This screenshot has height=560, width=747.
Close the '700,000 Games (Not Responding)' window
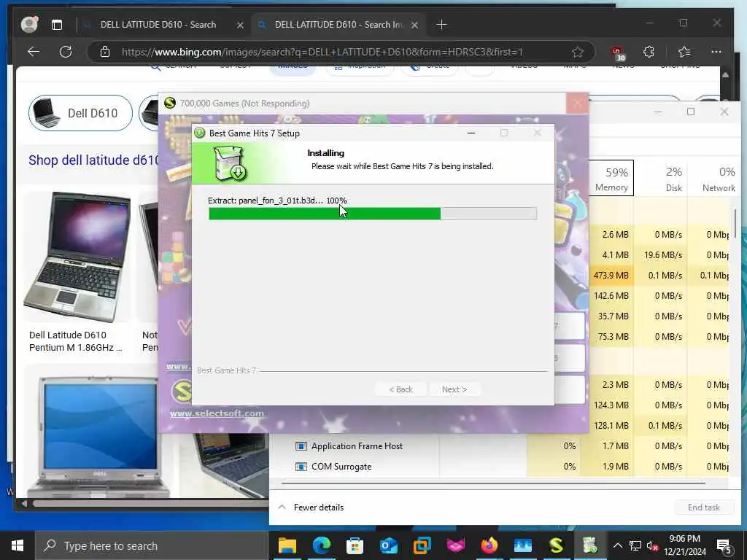point(577,103)
